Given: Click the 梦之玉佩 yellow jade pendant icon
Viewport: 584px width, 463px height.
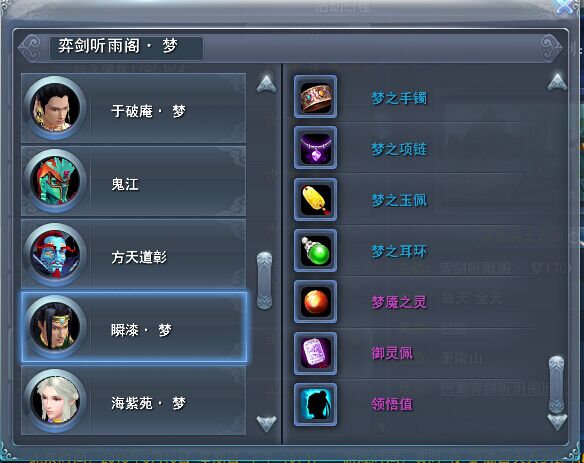Looking at the screenshot, I should pos(315,200).
